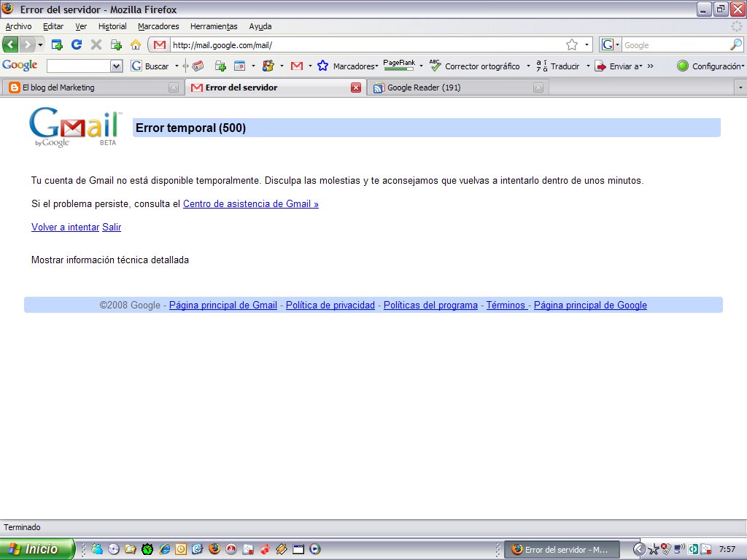Open the Ver menu
Viewport: 747px width, 560px height.
coord(81,26)
